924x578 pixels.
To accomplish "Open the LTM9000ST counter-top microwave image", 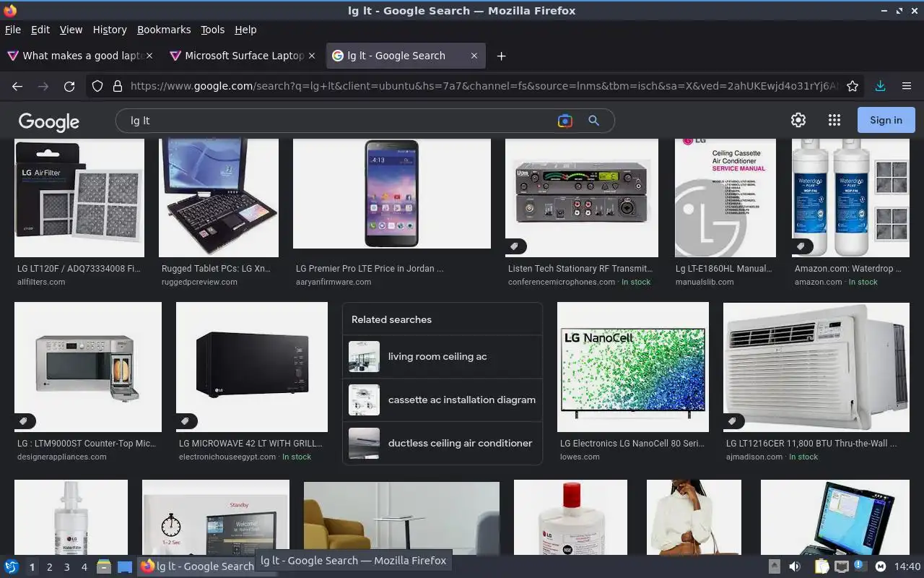I will click(88, 367).
